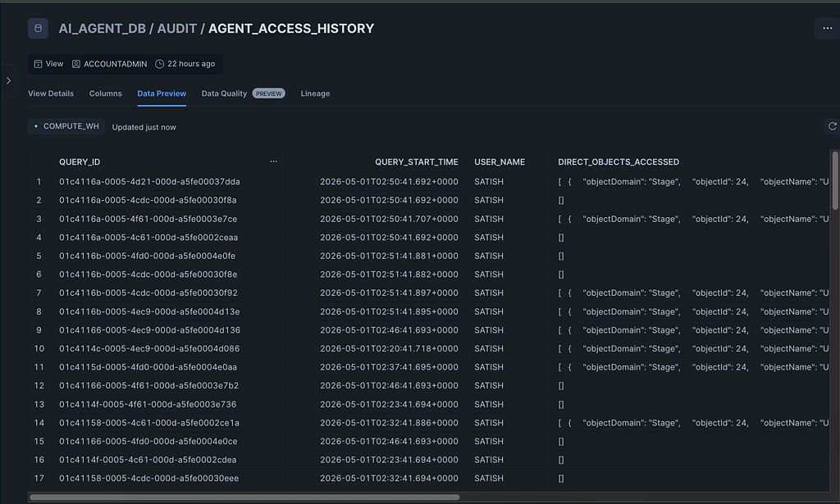The height and width of the screenshot is (504, 840).
Task: Click the PREVIEW badge on Data Quality
Action: coord(268,93)
